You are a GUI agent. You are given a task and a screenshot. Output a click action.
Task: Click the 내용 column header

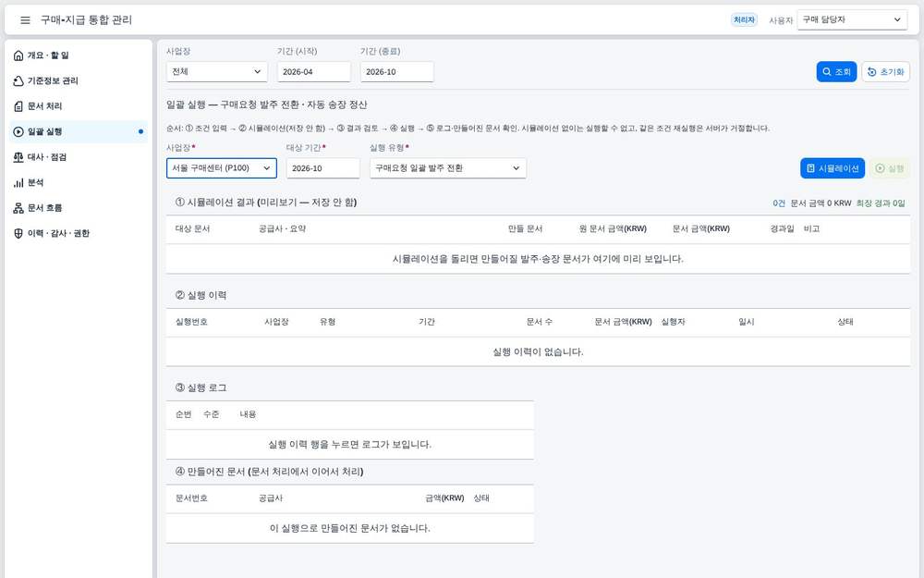(248, 414)
